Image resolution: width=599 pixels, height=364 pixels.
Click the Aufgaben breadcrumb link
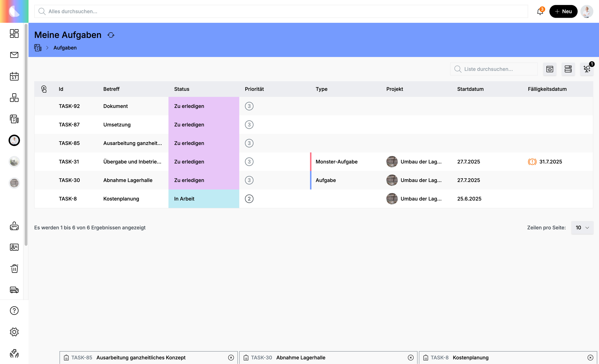click(65, 48)
